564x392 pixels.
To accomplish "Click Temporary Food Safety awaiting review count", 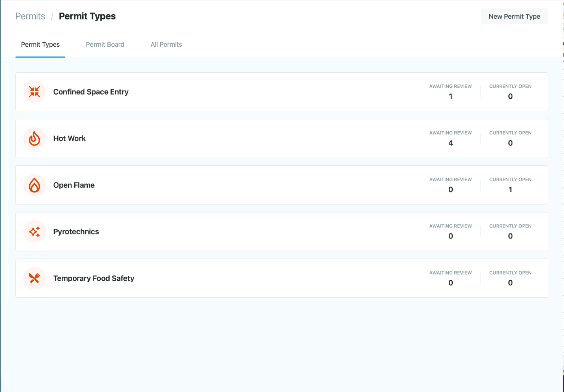I will (450, 283).
